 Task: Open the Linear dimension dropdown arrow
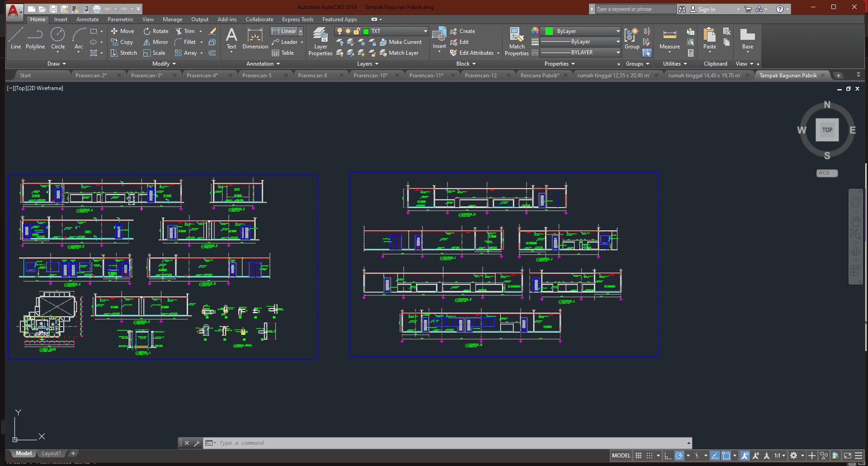click(x=300, y=31)
